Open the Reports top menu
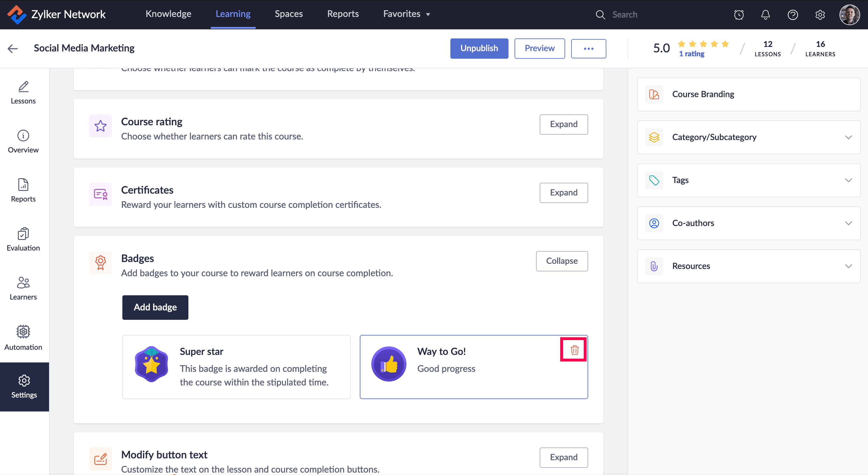 (x=343, y=14)
